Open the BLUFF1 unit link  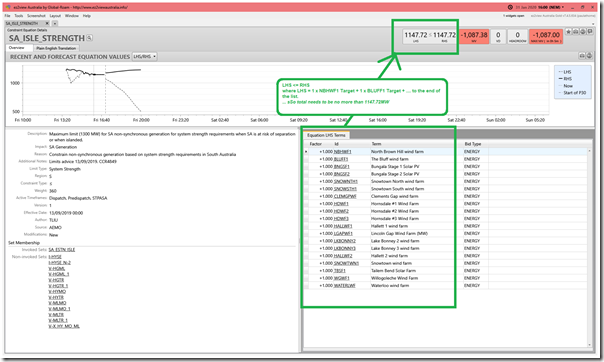pos(341,159)
